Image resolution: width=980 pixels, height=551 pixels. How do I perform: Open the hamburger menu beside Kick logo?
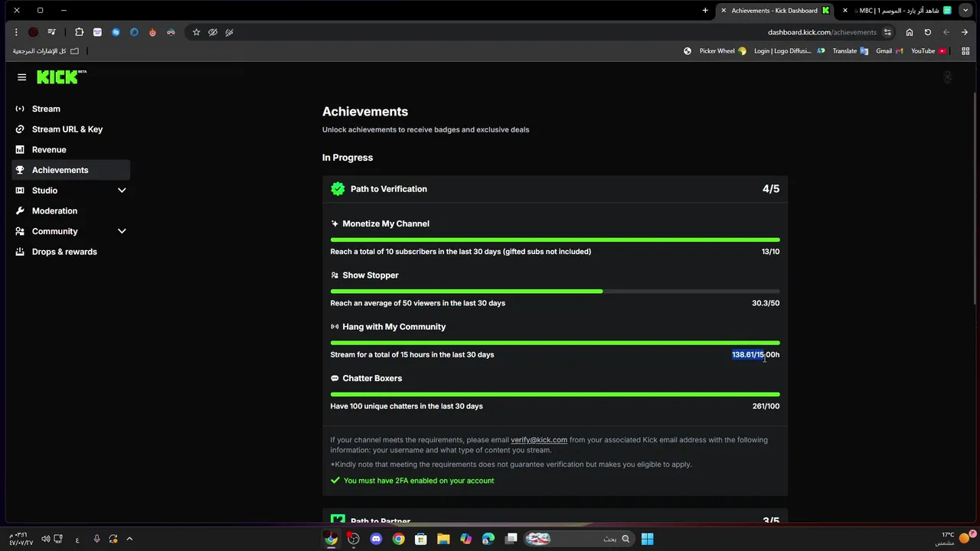[x=21, y=77]
